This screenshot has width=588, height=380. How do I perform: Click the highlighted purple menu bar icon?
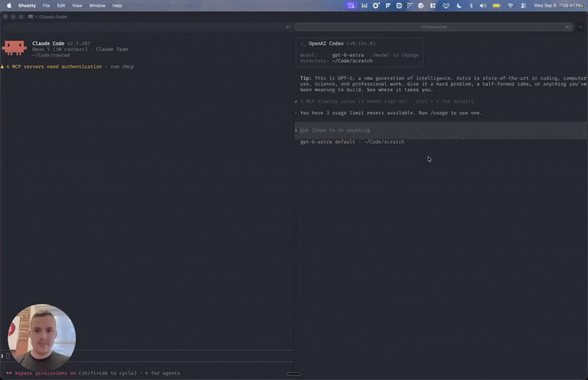pos(351,6)
